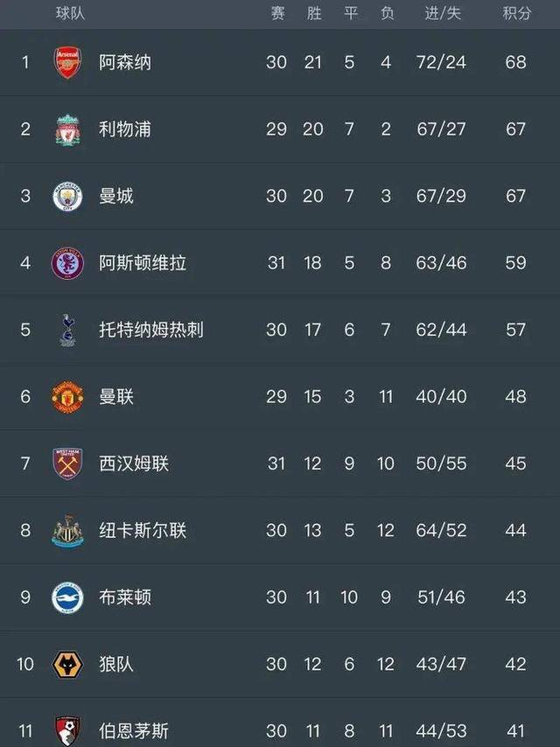Click the 进/失 goals column header
Screen dimensions: 560x747
click(x=442, y=13)
